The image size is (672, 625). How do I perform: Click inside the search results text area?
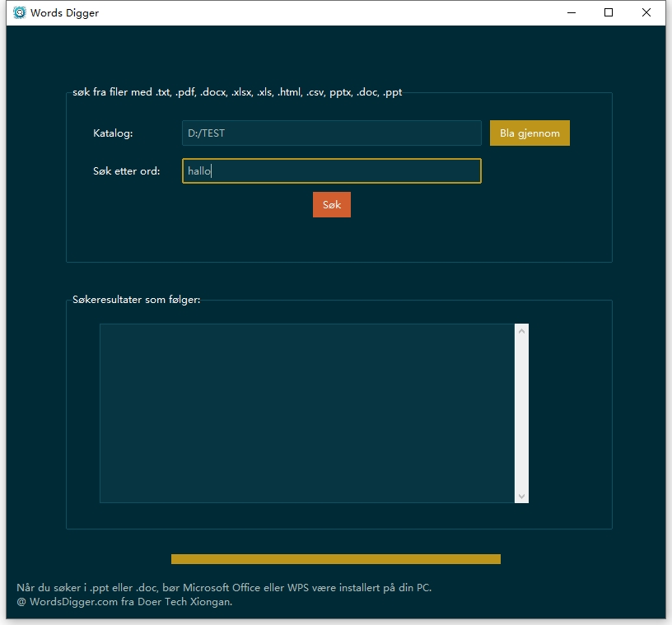click(x=307, y=413)
